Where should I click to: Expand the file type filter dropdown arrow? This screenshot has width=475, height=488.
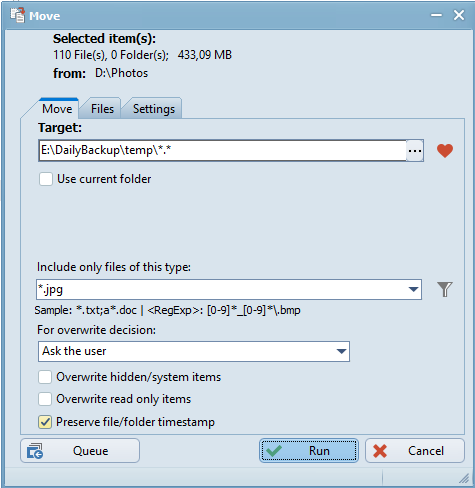[x=413, y=289]
